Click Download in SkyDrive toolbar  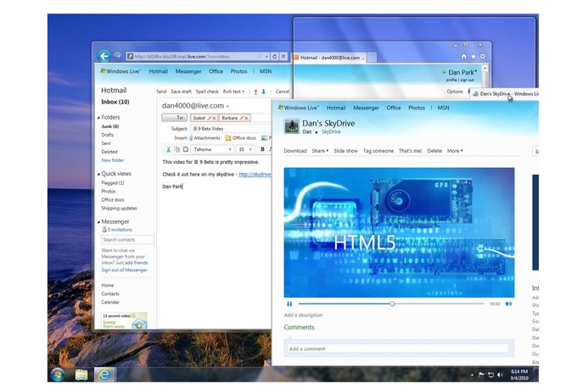point(295,151)
